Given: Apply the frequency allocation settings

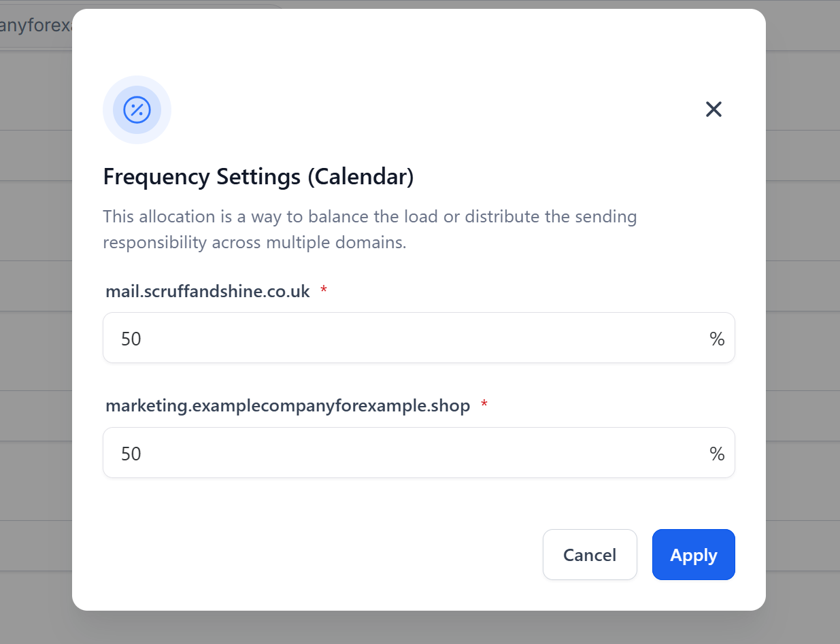Looking at the screenshot, I should tap(693, 554).
